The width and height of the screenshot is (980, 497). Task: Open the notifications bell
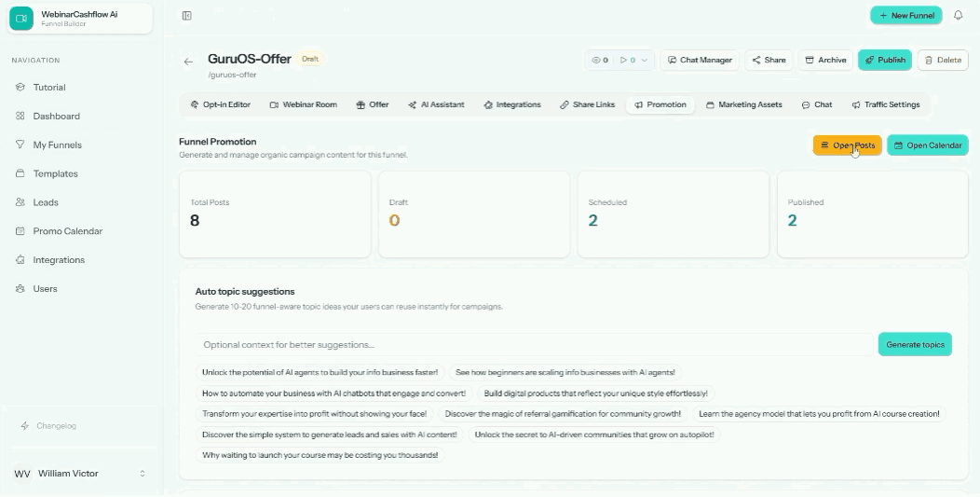(x=959, y=15)
